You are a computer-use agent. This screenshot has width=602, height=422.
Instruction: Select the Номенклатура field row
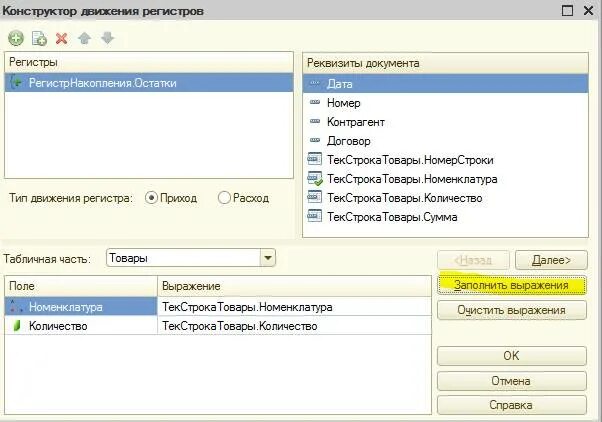pos(81,306)
